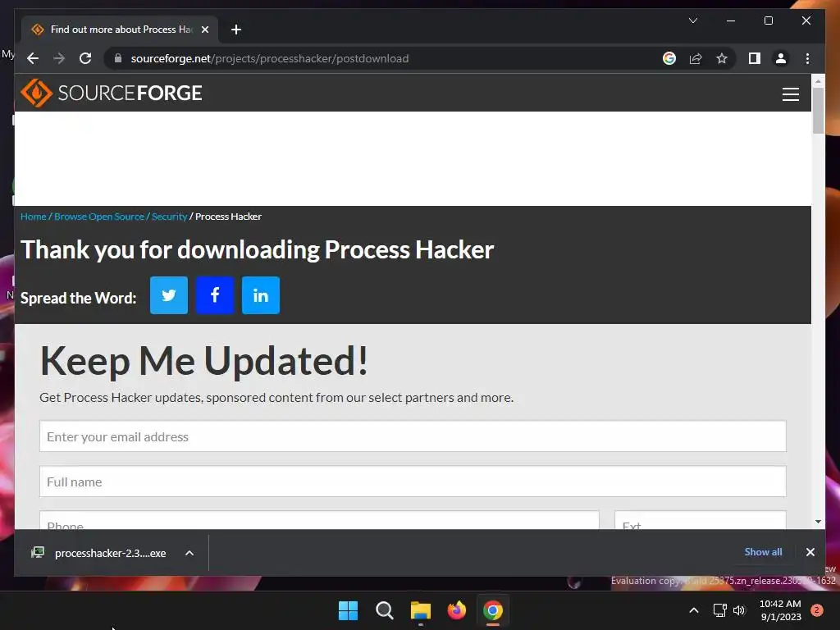Click the Keep Me Updated! heading
Image resolution: width=840 pixels, height=630 pixels.
[204, 361]
